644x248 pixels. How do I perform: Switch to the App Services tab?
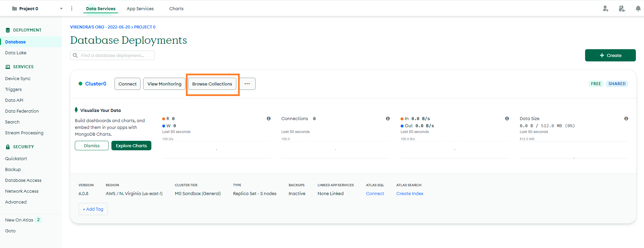[x=140, y=8]
